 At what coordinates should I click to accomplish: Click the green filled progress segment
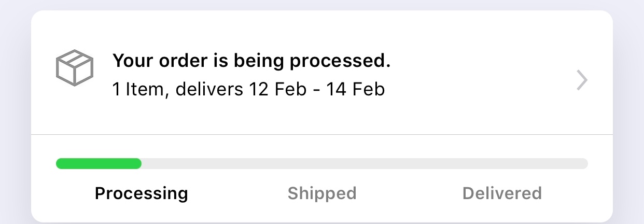coord(99,164)
